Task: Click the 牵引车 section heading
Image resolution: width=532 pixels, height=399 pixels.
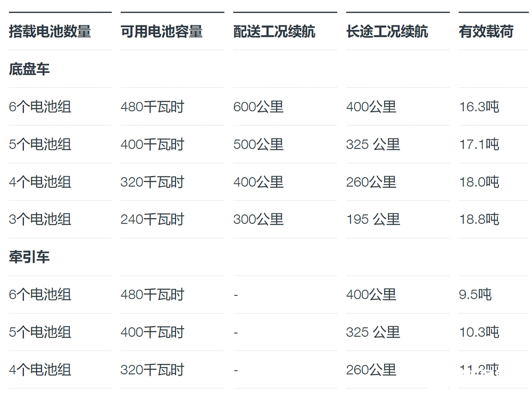Action: click(x=29, y=257)
